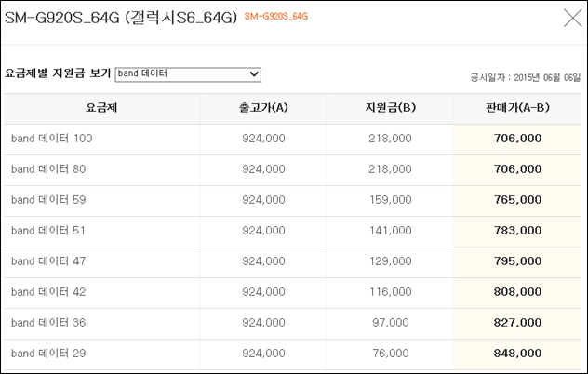
Task: Open the band 데이터 plan dropdown
Action: pyautogui.click(x=188, y=74)
